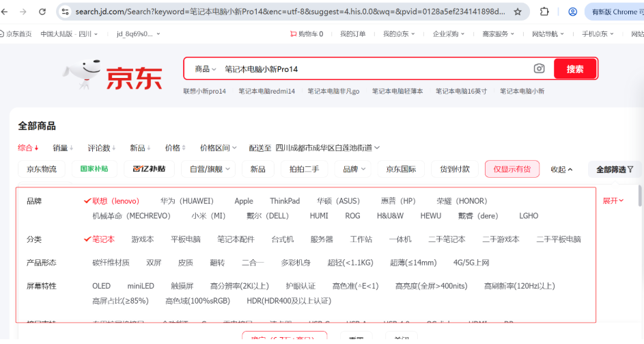
Task: Click suggested search 笔记本电脑redmi14
Action: pos(266,91)
